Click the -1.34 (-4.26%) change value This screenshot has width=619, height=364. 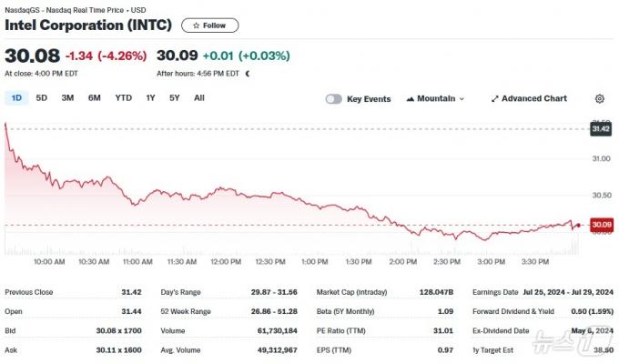pyautogui.click(x=106, y=56)
